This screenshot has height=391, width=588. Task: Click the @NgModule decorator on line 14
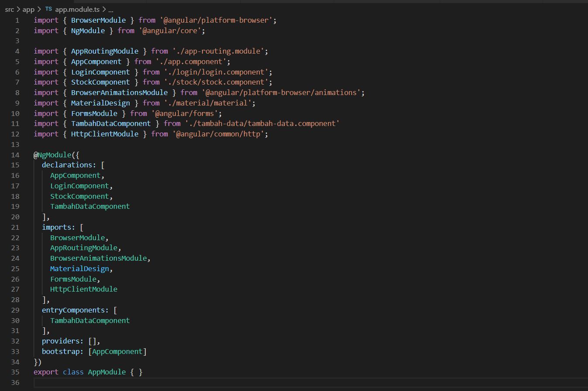[x=52, y=155]
